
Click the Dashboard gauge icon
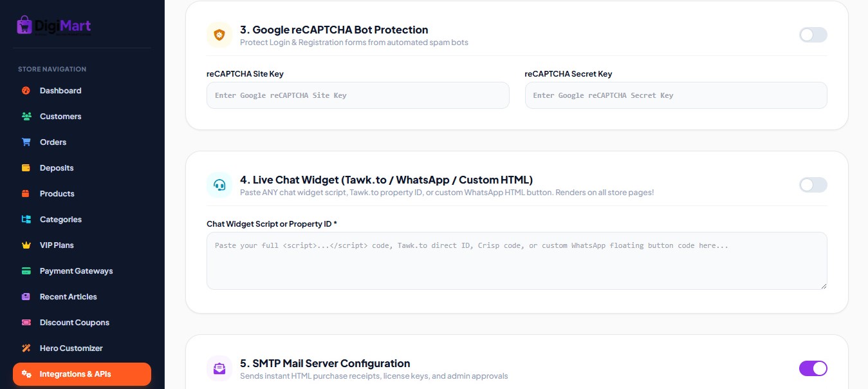(x=26, y=91)
